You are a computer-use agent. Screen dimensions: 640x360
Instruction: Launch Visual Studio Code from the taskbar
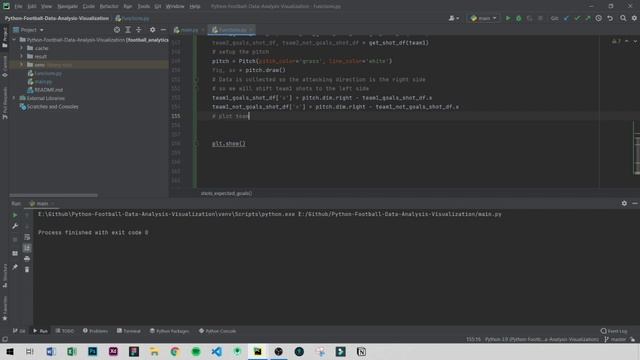tap(217, 351)
